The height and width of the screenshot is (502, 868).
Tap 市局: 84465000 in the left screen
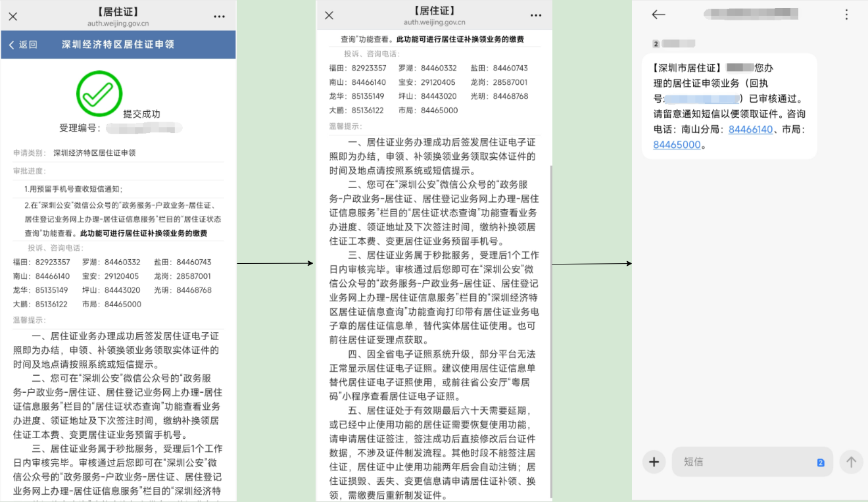(x=112, y=304)
